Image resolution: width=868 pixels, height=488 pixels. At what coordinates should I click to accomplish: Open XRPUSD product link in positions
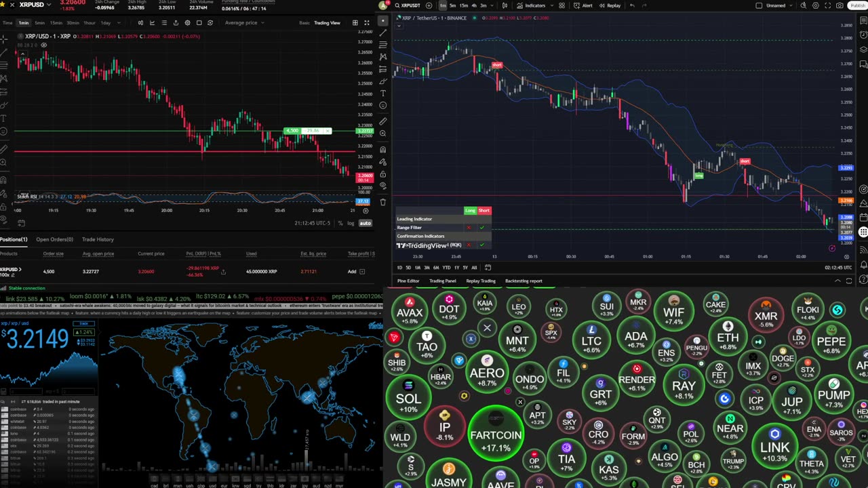coord(9,269)
